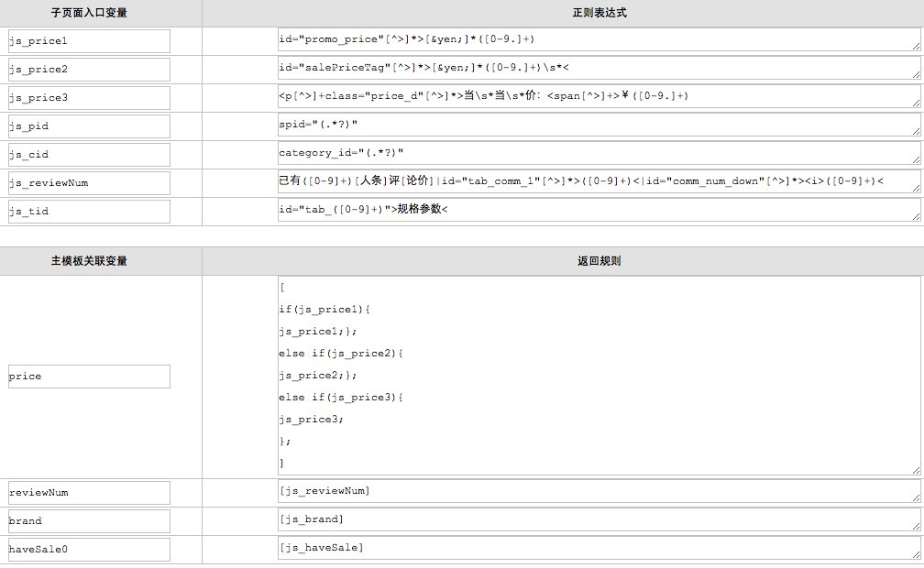Viewport: 924px width, 568px height.
Task: Click the promo_price regex textarea
Action: pyautogui.click(x=599, y=40)
